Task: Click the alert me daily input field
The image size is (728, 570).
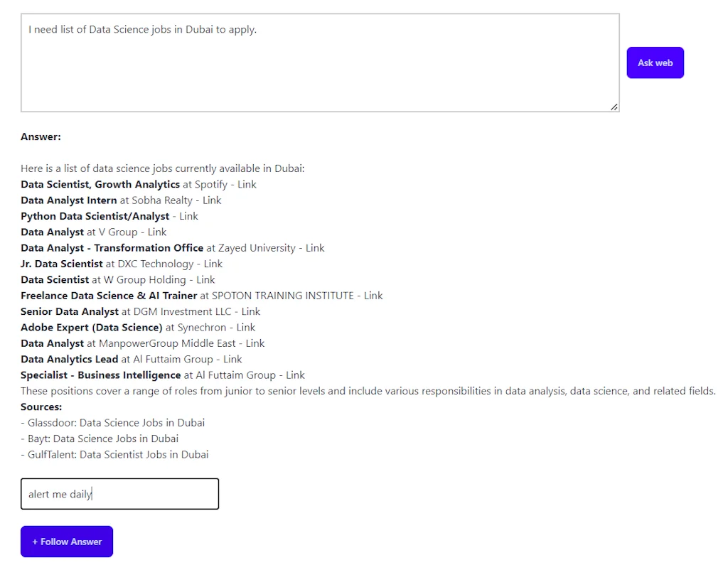Action: 119,493
